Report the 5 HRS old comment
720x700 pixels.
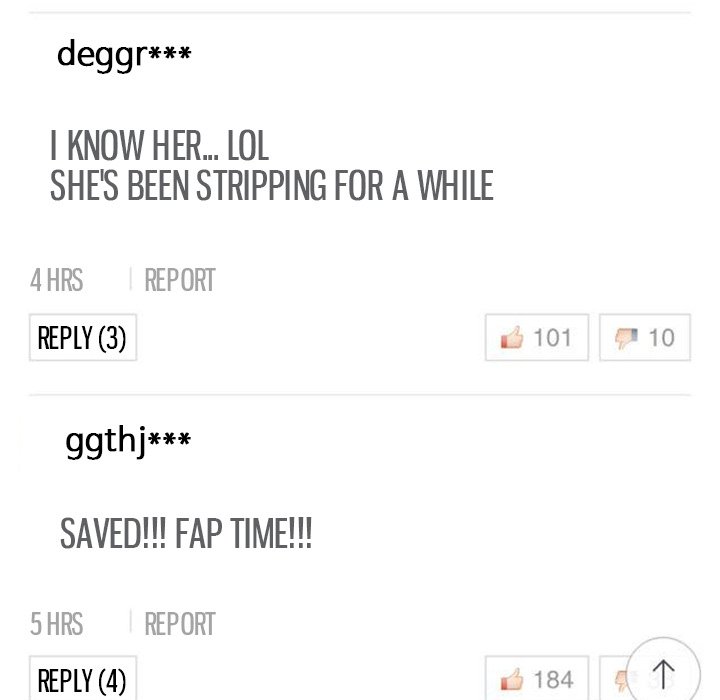click(180, 623)
